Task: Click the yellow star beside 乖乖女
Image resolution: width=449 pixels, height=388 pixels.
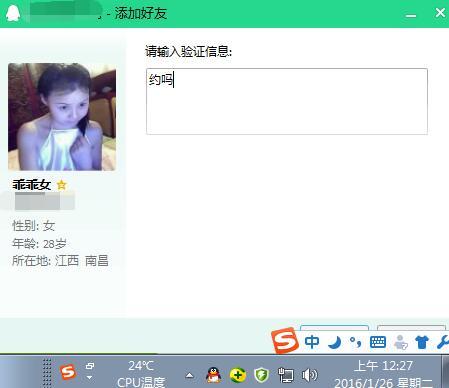Action: click(61, 184)
